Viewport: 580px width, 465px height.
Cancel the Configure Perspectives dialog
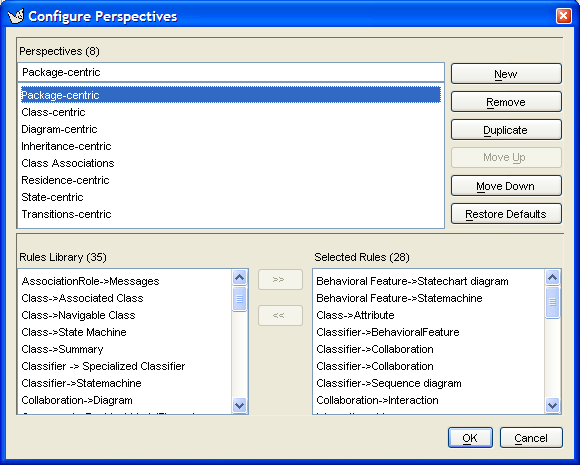[x=531, y=438]
